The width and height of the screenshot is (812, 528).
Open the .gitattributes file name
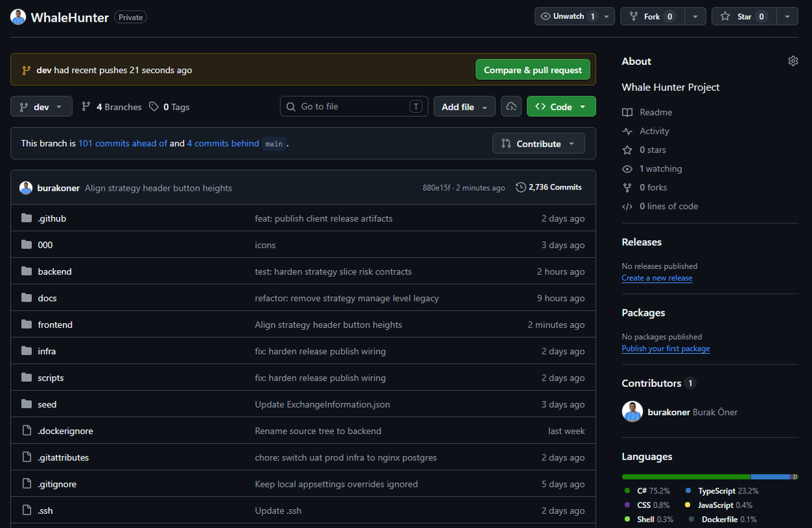63,458
